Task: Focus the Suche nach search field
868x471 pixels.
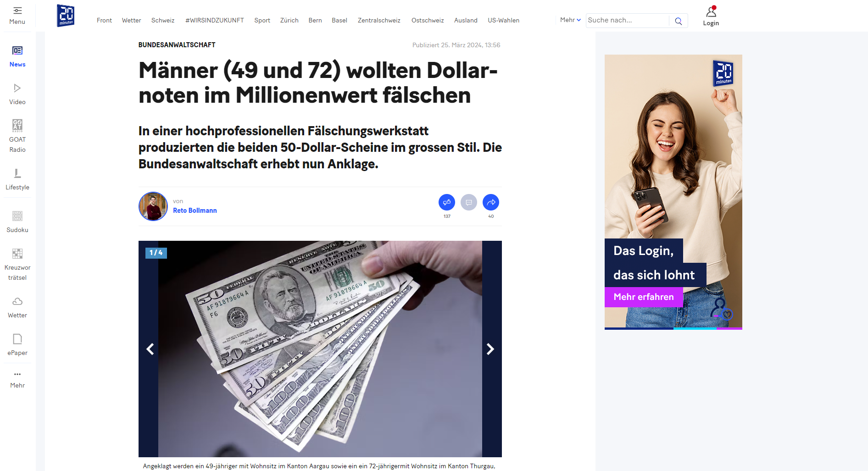Action: [x=627, y=20]
